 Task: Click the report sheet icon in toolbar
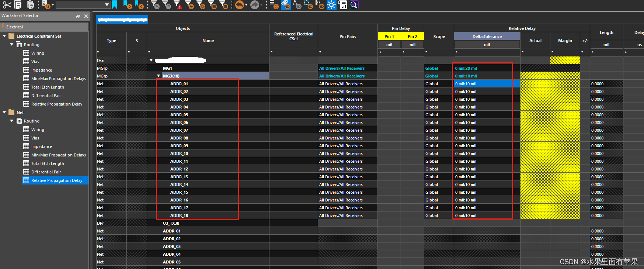(x=343, y=5)
